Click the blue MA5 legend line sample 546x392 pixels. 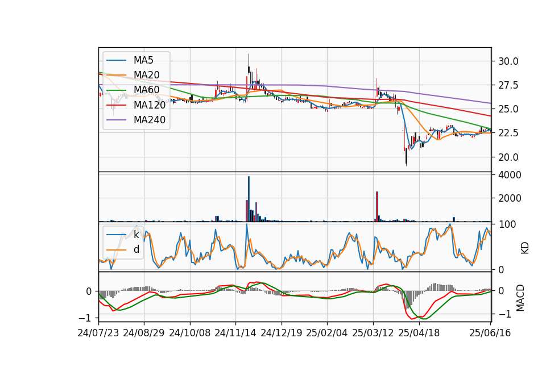[x=116, y=61]
